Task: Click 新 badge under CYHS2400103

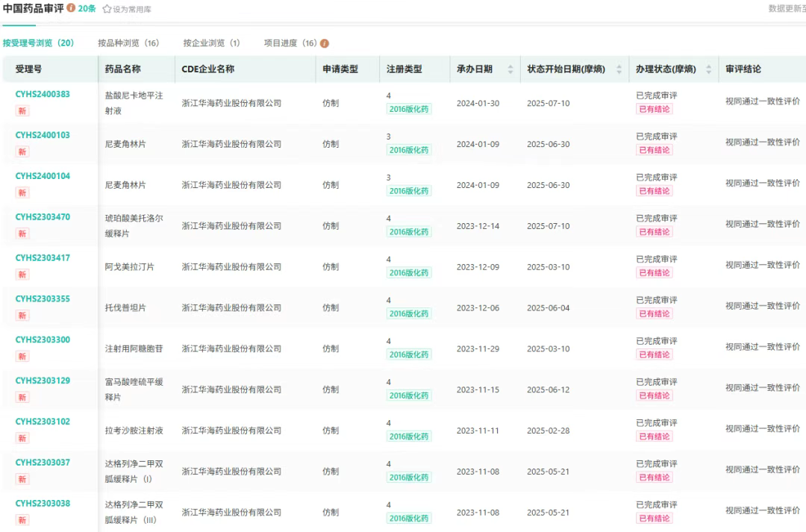Action: point(22,151)
